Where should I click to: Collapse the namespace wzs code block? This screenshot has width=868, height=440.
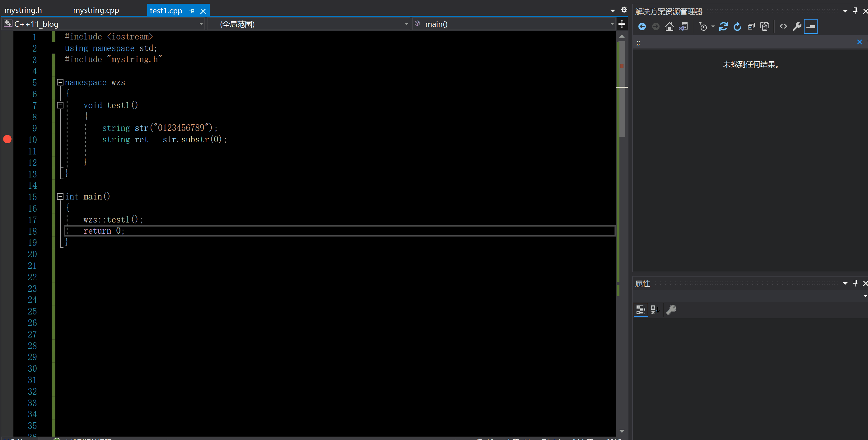[60, 82]
